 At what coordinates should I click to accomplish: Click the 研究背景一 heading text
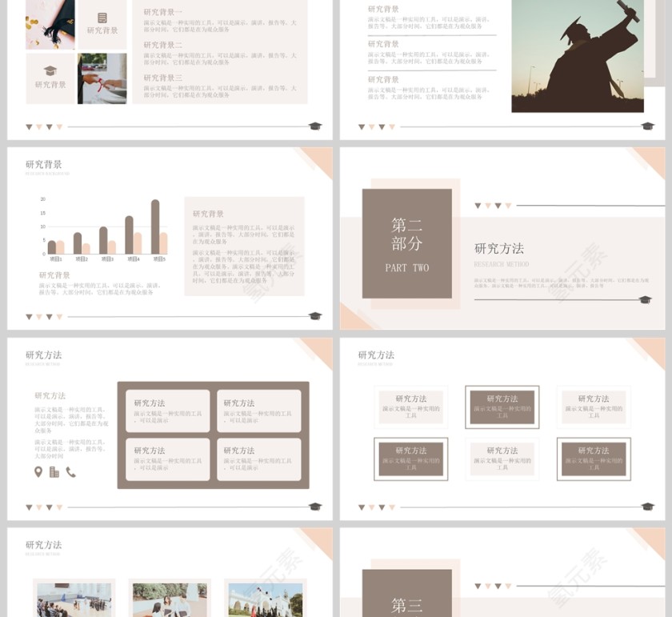click(x=163, y=12)
